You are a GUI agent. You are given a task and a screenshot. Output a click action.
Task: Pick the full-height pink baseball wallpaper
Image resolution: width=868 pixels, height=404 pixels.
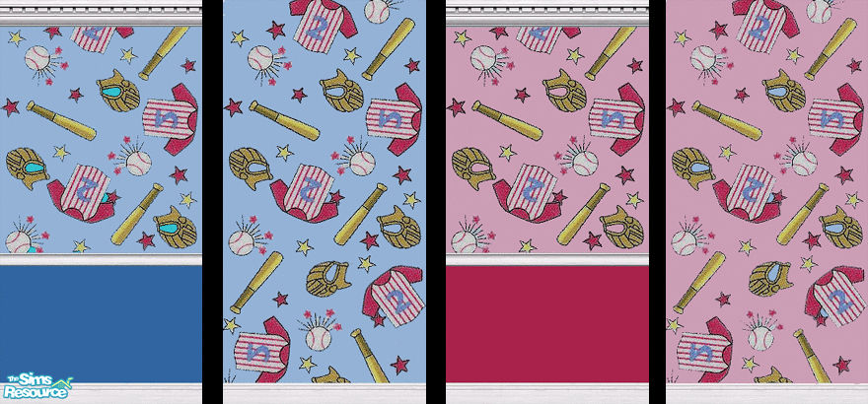[x=767, y=197]
